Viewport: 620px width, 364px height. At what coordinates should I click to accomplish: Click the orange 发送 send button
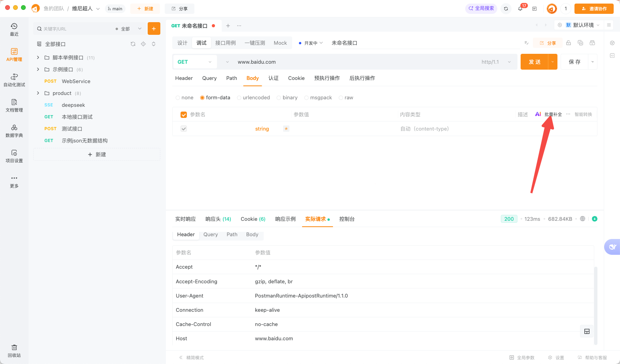pos(534,62)
